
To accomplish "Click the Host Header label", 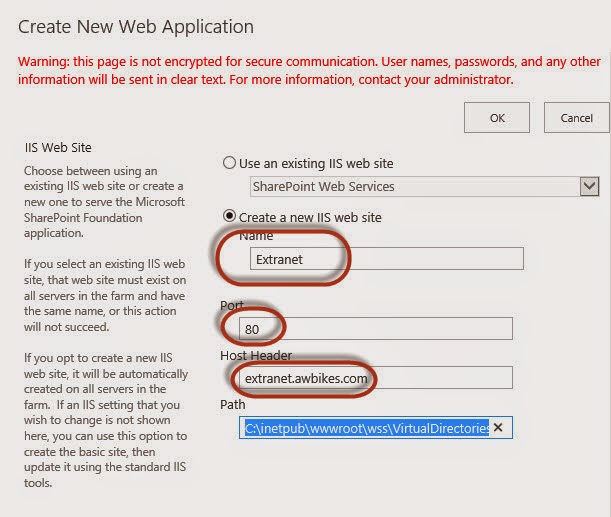I will pyautogui.click(x=256, y=355).
